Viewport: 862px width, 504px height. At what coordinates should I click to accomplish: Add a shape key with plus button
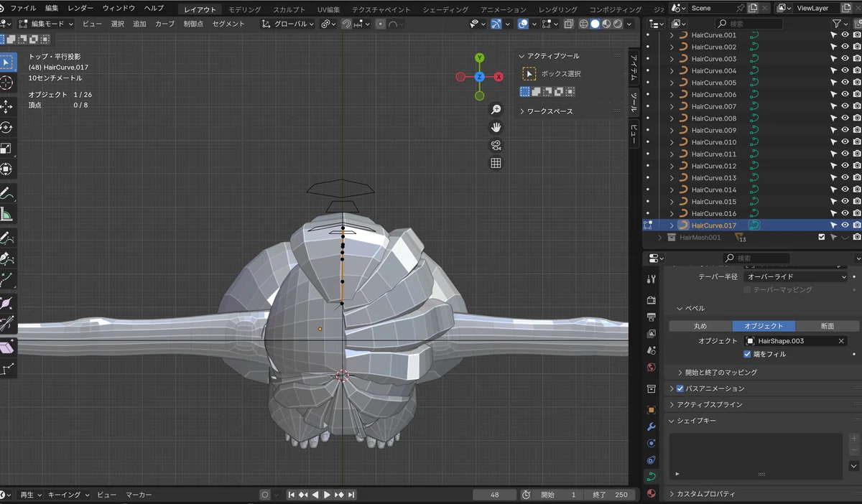click(854, 439)
